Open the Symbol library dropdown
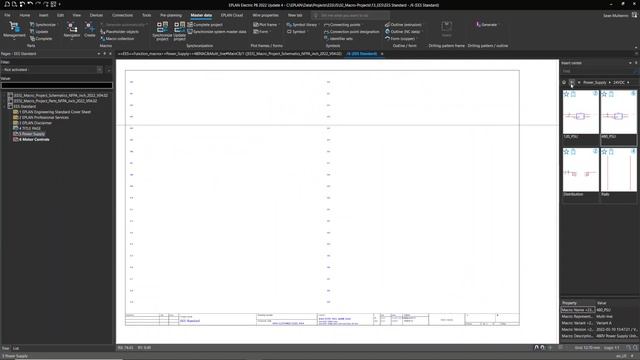 302,24
